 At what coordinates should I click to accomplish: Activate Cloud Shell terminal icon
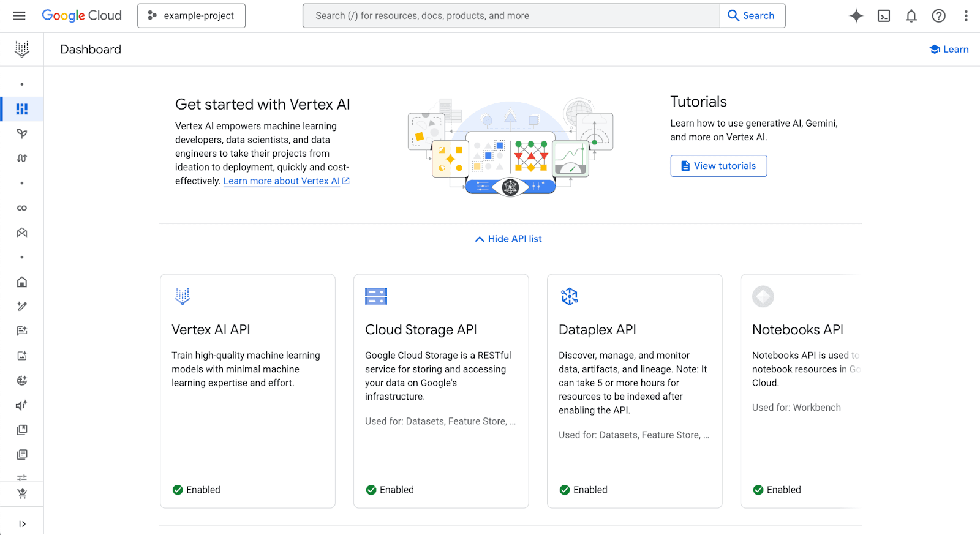884,16
